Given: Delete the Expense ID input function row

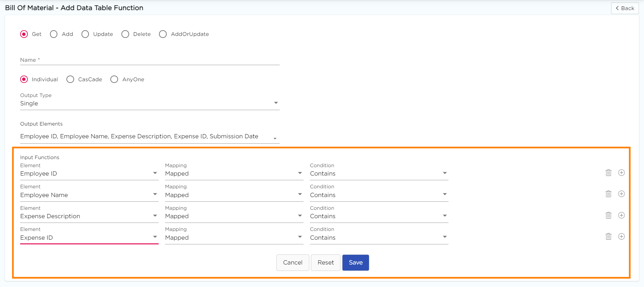Looking at the screenshot, I should (608, 237).
